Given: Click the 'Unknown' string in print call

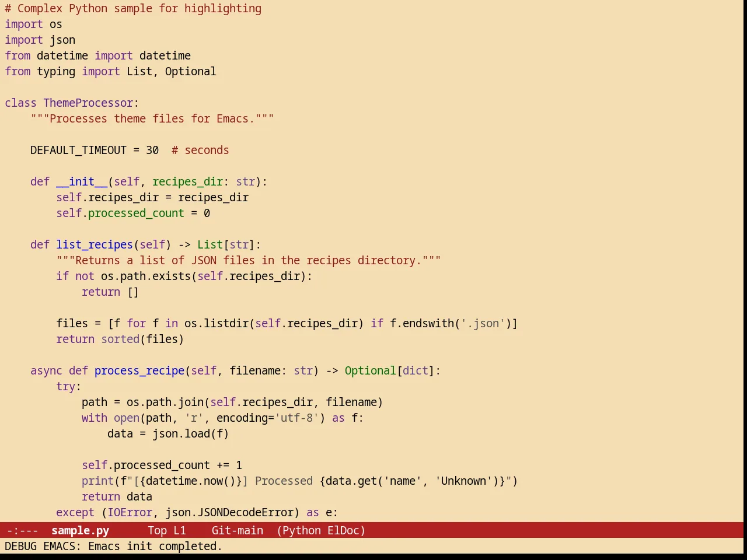Looking at the screenshot, I should click(463, 481).
